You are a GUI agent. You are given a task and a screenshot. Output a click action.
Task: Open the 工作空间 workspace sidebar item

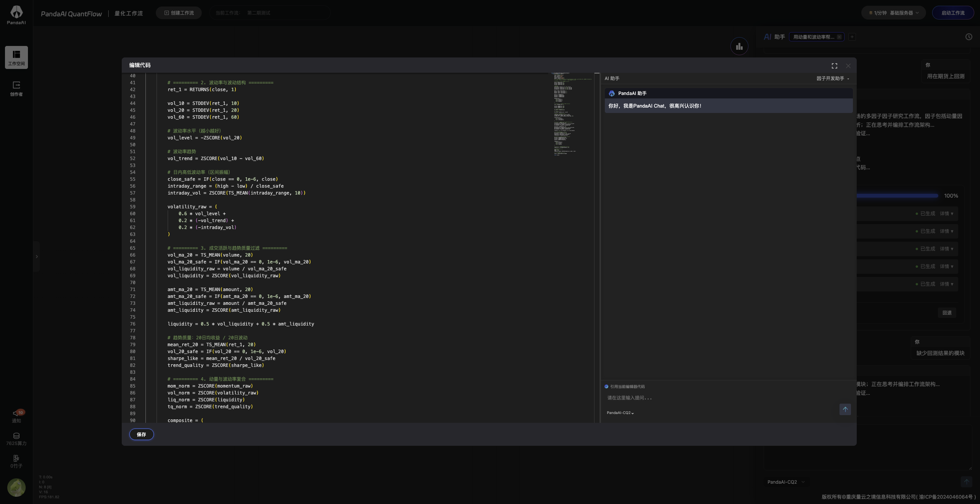click(16, 57)
